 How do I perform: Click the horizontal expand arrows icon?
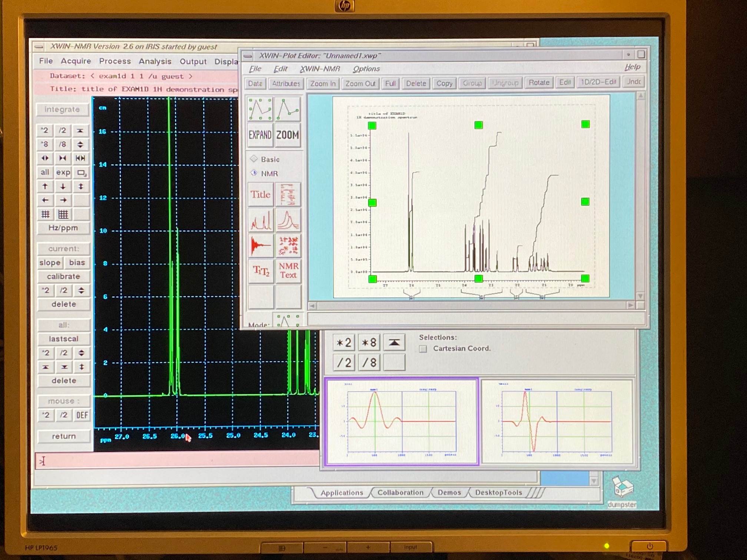point(45,159)
